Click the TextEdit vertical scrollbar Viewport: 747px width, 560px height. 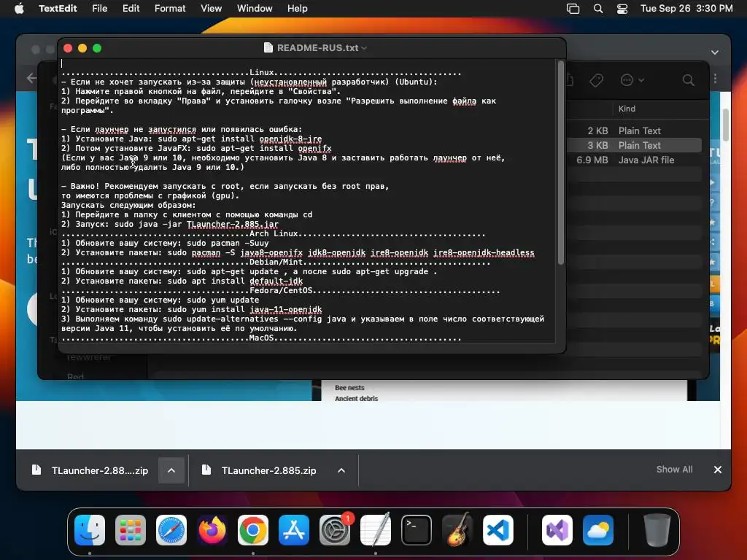click(x=561, y=162)
